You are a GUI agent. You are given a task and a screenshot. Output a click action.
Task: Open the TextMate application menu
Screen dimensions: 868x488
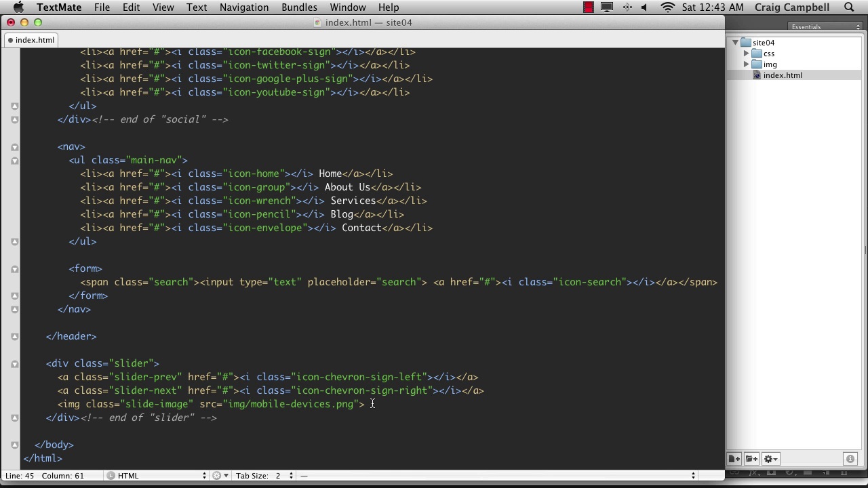click(59, 7)
